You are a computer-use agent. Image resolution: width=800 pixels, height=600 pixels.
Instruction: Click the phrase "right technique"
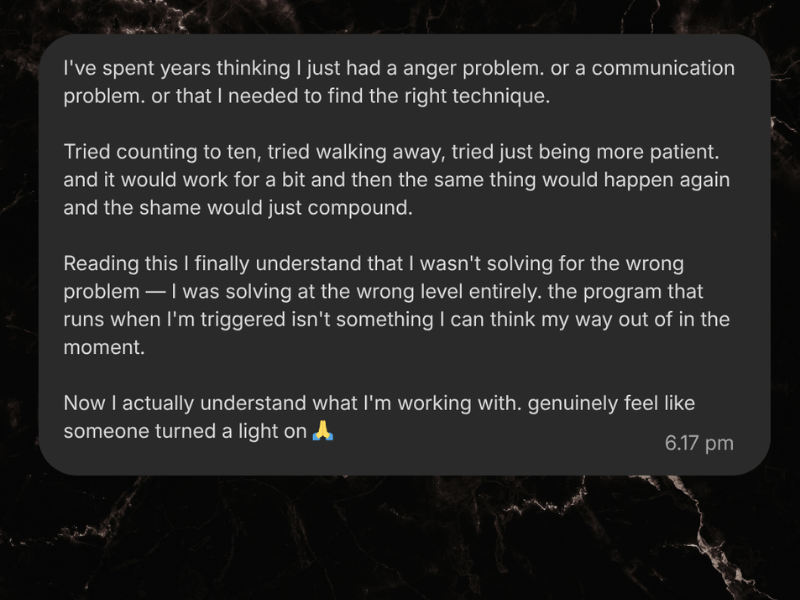[485, 97]
